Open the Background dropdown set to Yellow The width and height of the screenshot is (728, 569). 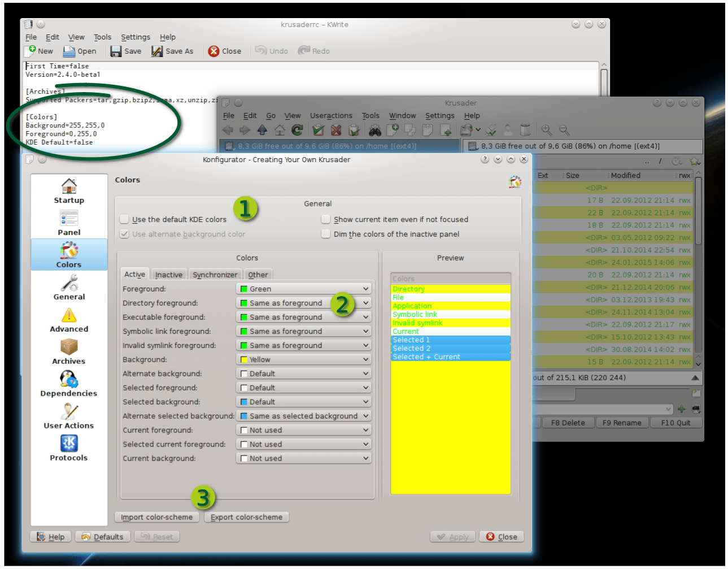304,359
